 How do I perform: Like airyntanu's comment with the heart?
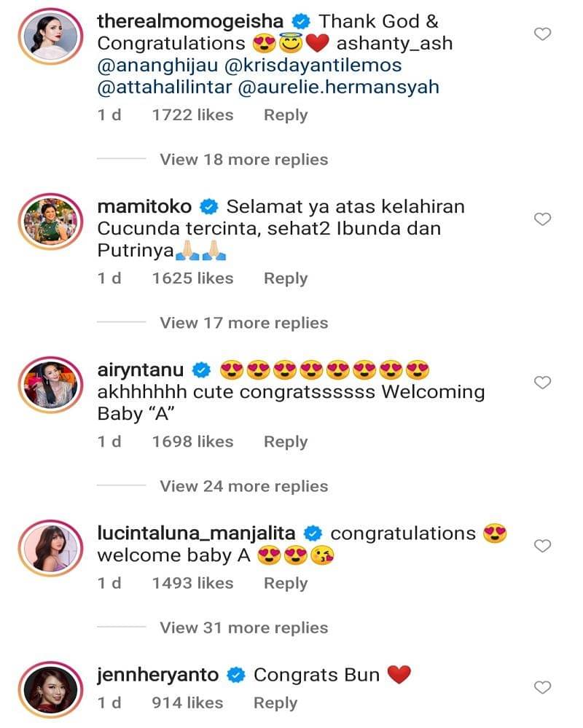pos(542,383)
